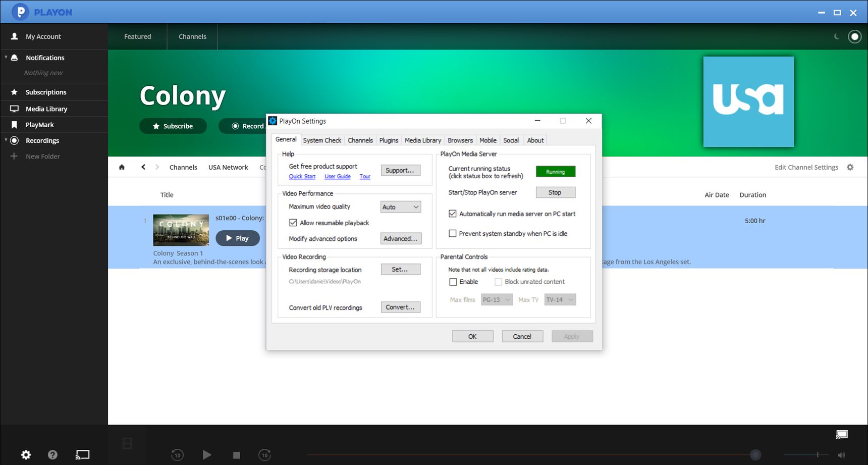
Task: Confirm settings with OK button
Action: coord(472,336)
